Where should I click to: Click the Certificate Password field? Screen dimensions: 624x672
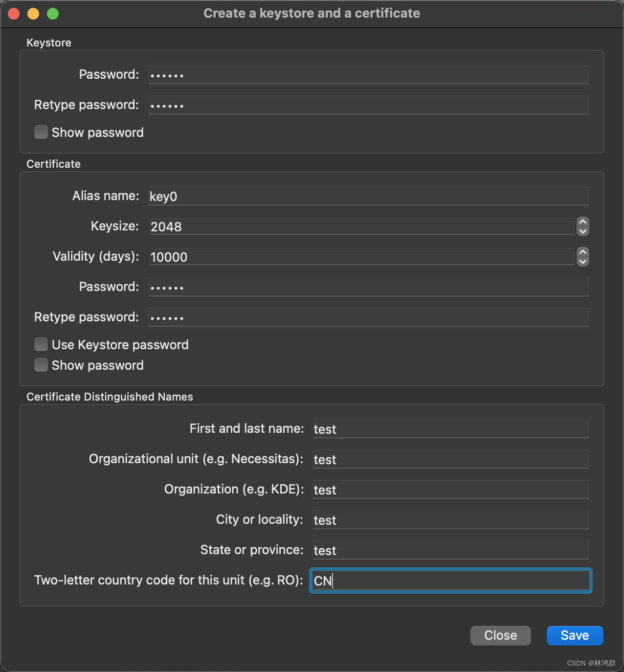point(368,287)
